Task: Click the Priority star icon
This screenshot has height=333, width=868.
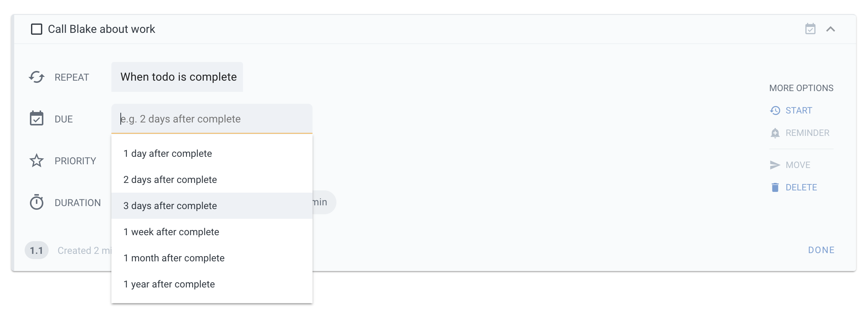Action: pyautogui.click(x=36, y=161)
